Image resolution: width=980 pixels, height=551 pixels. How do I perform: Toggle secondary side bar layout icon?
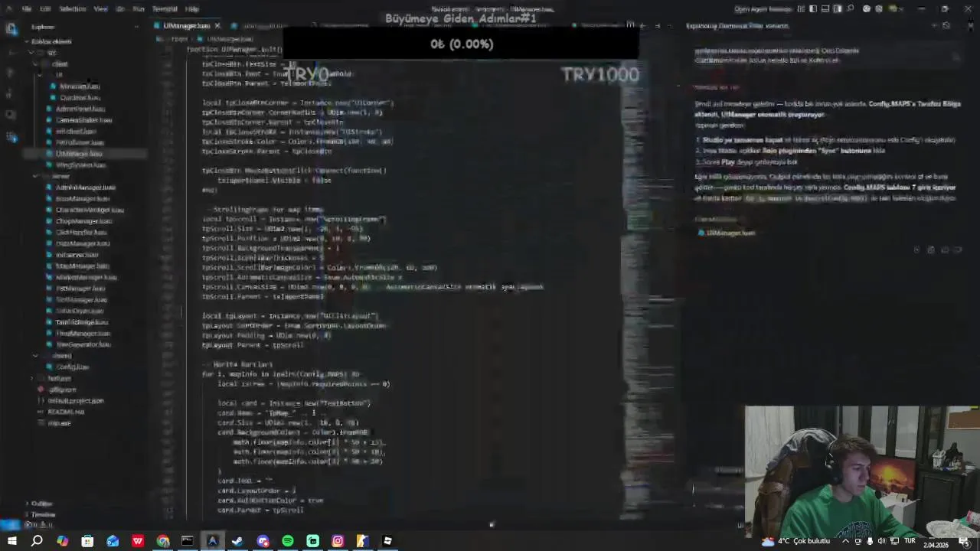pyautogui.click(x=838, y=9)
